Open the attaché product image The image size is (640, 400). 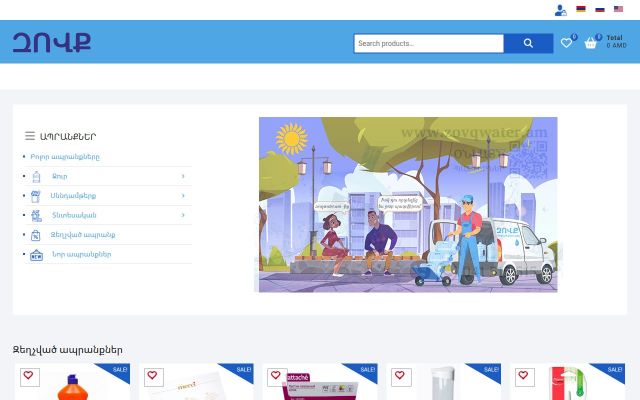tap(320, 386)
